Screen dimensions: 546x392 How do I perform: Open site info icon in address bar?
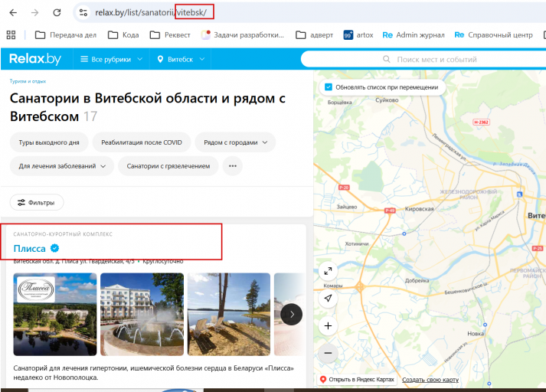point(83,13)
